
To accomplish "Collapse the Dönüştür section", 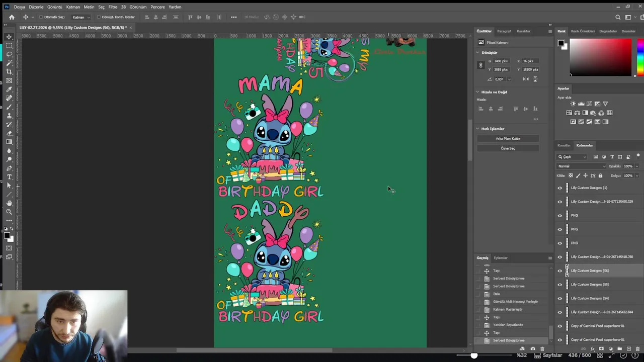I will coord(478,53).
